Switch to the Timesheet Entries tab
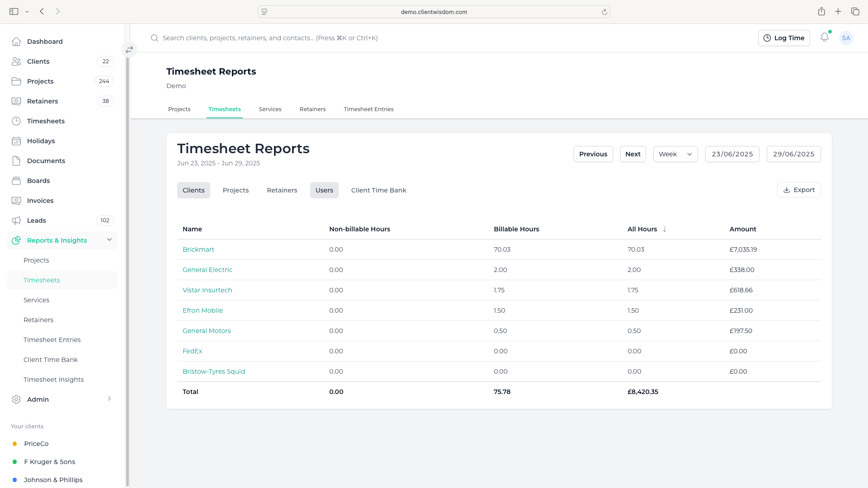The image size is (868, 488). [368, 109]
